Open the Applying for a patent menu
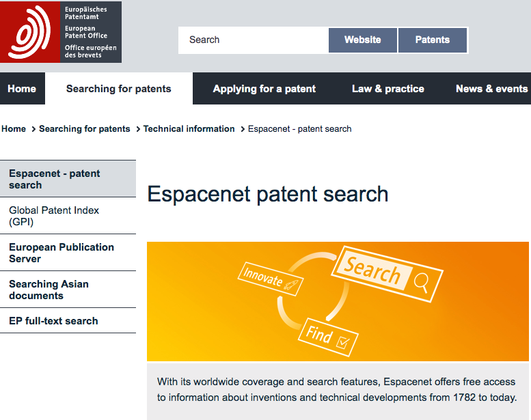Screen dimensions: 531x420 [264, 89]
